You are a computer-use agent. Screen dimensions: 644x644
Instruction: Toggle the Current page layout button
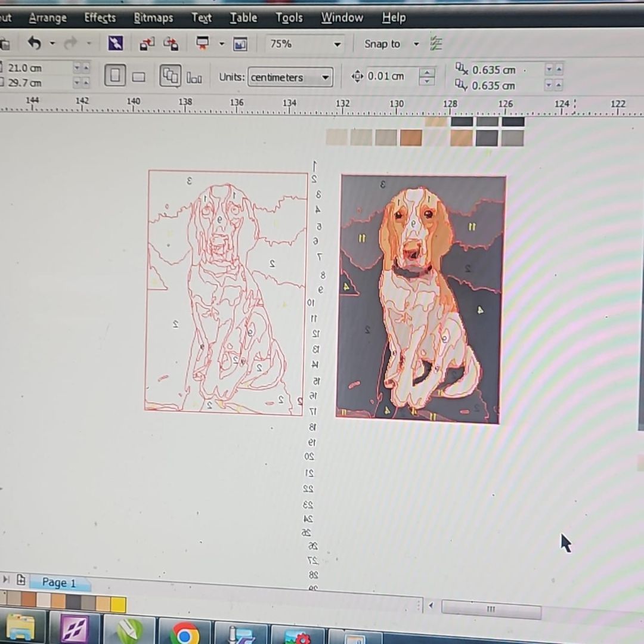coord(194,77)
